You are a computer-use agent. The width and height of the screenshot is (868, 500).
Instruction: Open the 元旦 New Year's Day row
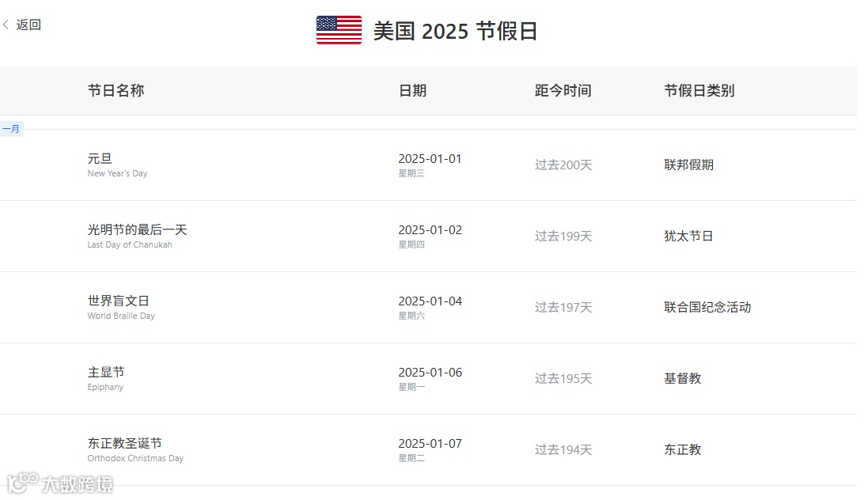pyautogui.click(x=429, y=165)
